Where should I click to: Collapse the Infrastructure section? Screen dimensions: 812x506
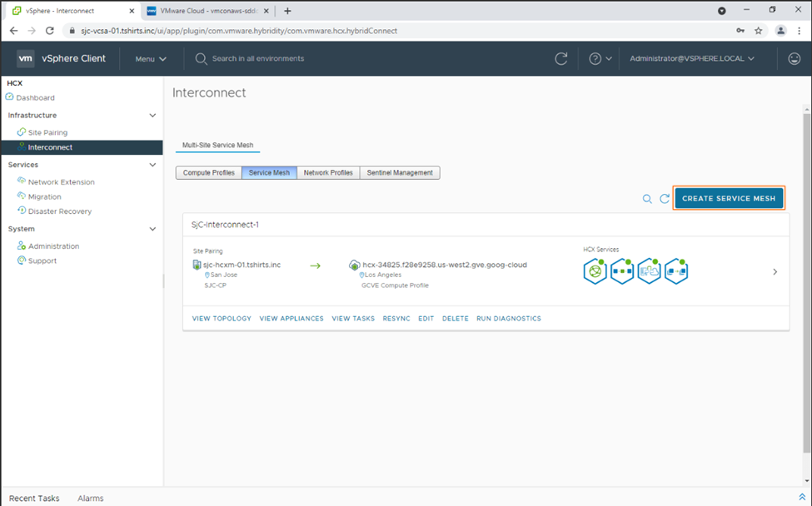click(x=152, y=116)
